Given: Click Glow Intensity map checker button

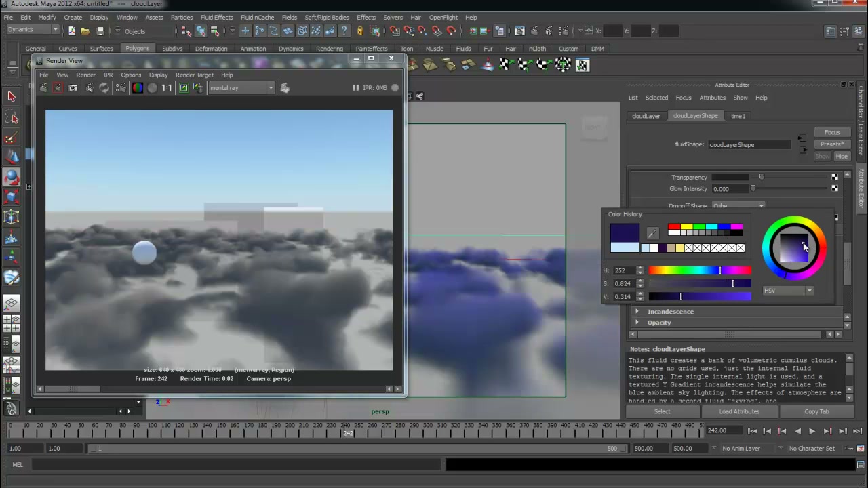Looking at the screenshot, I should (835, 189).
